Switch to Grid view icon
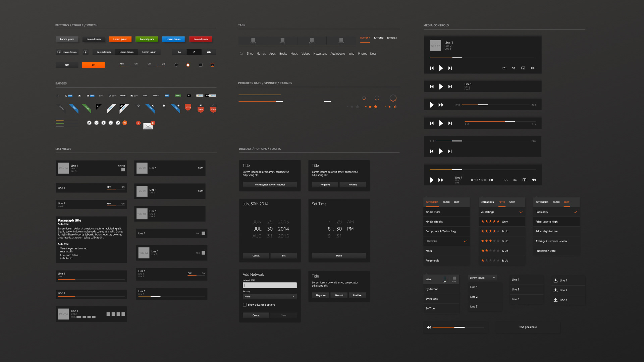Viewport: 644px width, 362px height. (454, 279)
